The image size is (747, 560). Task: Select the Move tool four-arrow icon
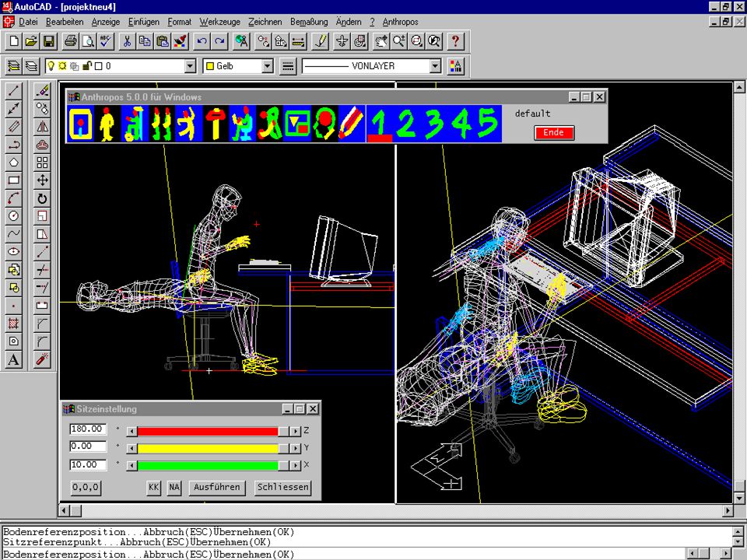[42, 180]
